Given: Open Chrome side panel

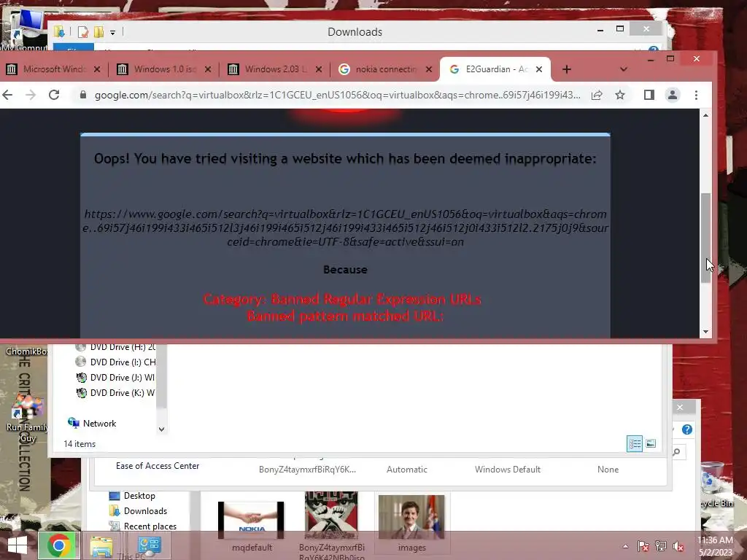Looking at the screenshot, I should (x=649, y=95).
